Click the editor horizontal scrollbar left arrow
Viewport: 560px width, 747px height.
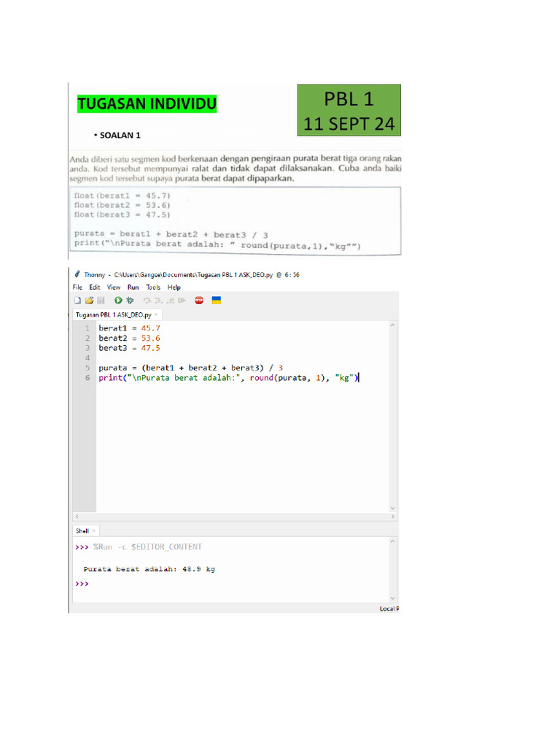(x=77, y=516)
